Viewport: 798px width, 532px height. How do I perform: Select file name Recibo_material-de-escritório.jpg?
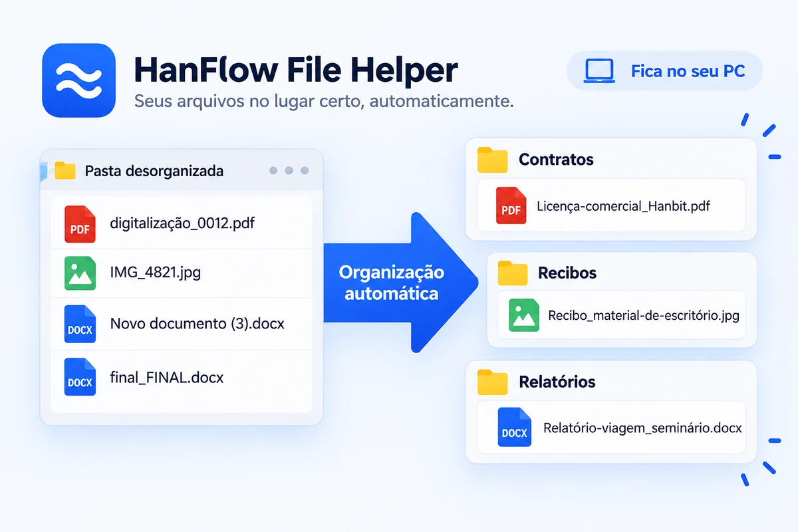pyautogui.click(x=644, y=316)
